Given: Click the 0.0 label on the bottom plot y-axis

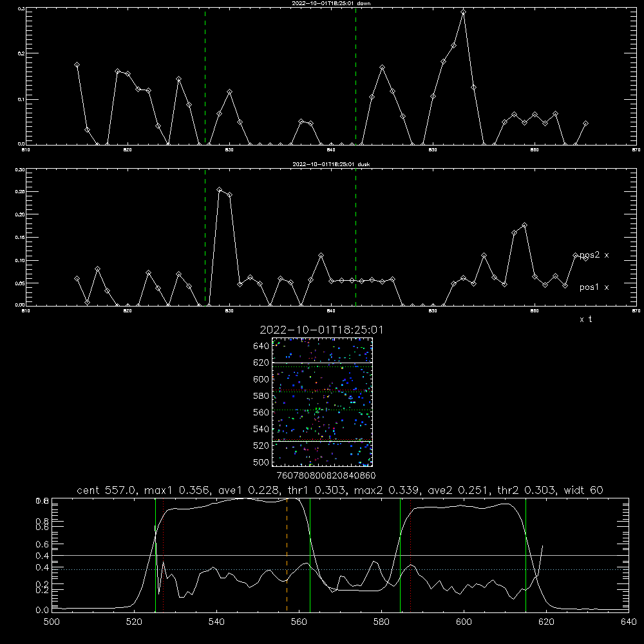Looking at the screenshot, I should click(x=42, y=611).
